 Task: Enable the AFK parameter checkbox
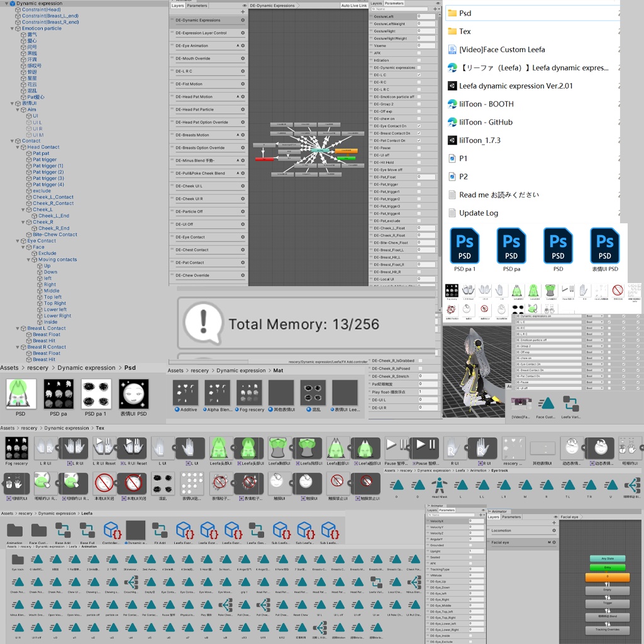(x=418, y=53)
